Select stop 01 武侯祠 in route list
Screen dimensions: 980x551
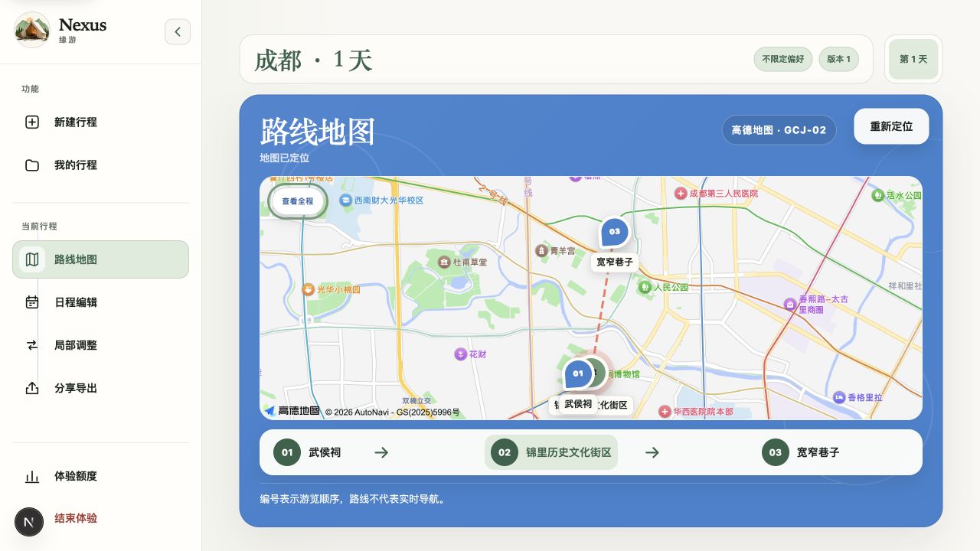click(307, 452)
